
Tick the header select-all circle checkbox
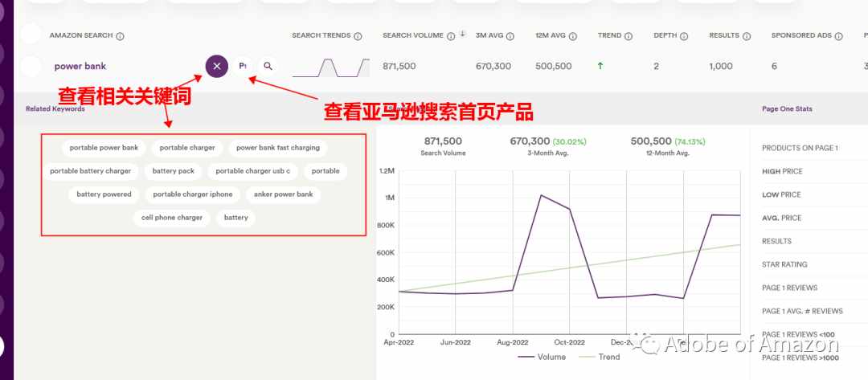coord(31,34)
